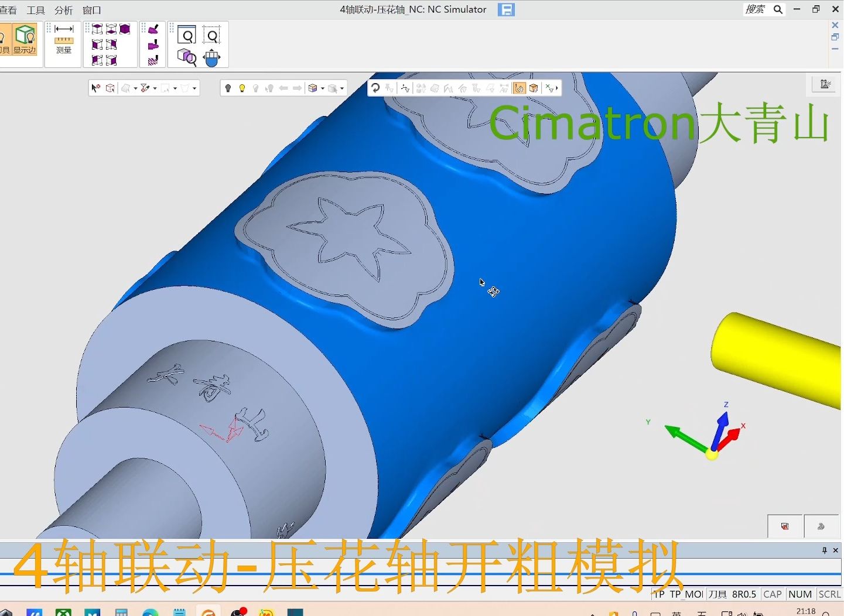The width and height of the screenshot is (844, 616).
Task: Click the dotted-border zoom selection icon
Action: click(x=212, y=36)
